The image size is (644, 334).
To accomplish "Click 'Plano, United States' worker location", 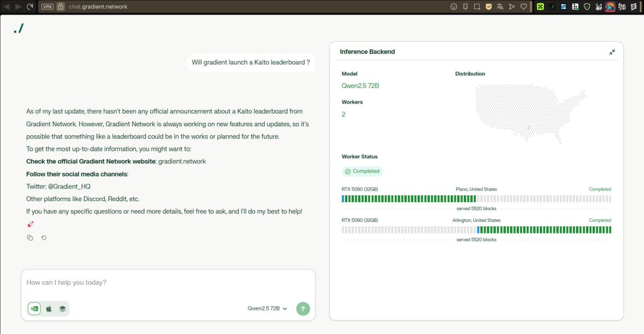I will pyautogui.click(x=477, y=189).
